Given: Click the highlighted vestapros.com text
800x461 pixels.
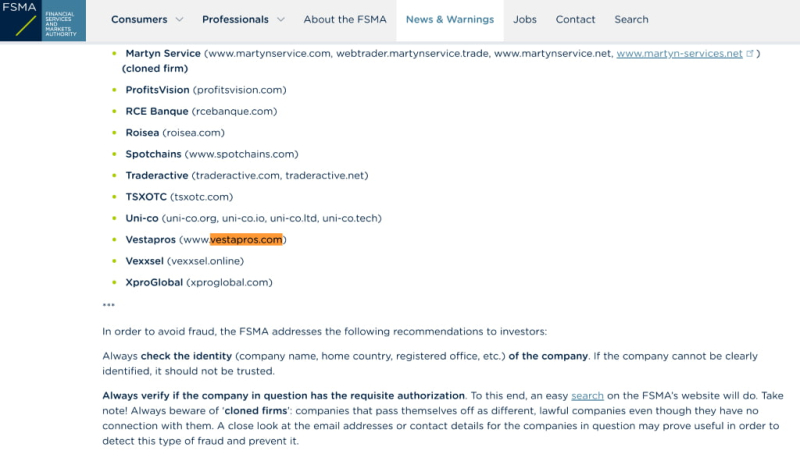Looking at the screenshot, I should [x=246, y=240].
